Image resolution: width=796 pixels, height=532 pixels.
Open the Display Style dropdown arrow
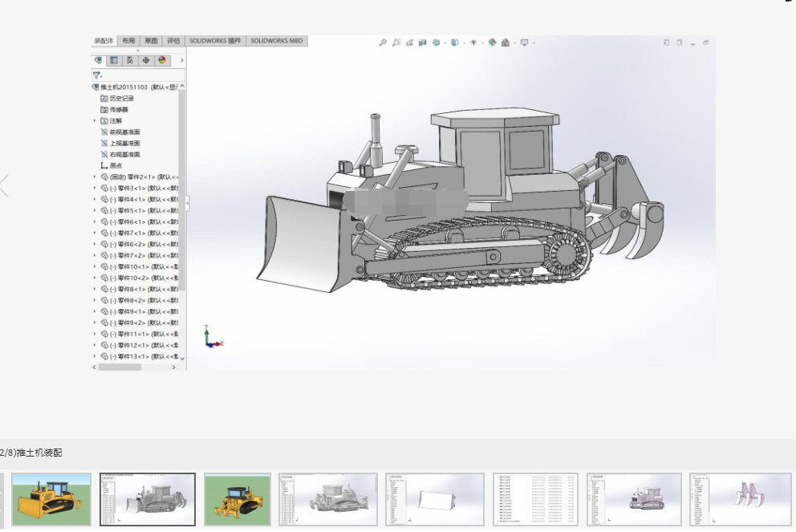pyautogui.click(x=464, y=43)
